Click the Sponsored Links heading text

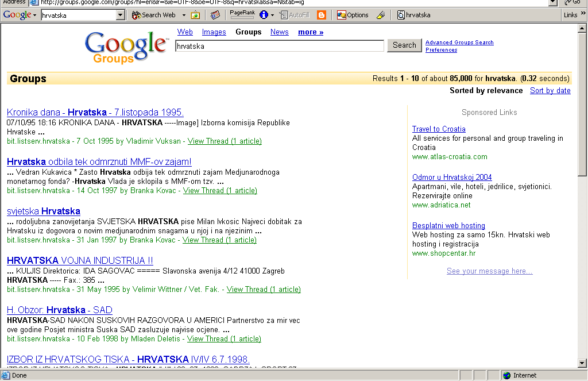489,112
